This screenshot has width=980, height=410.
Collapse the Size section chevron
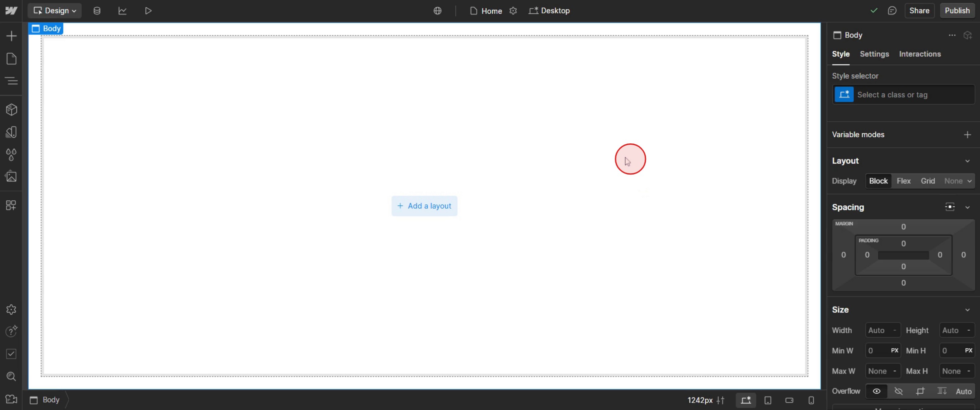[x=968, y=310]
